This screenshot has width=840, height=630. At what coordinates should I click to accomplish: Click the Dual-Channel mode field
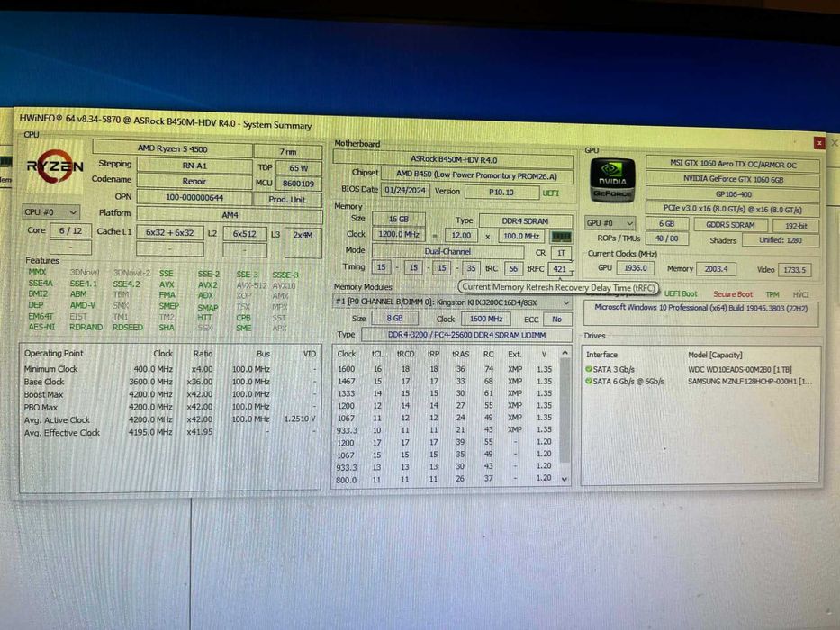[x=447, y=251]
